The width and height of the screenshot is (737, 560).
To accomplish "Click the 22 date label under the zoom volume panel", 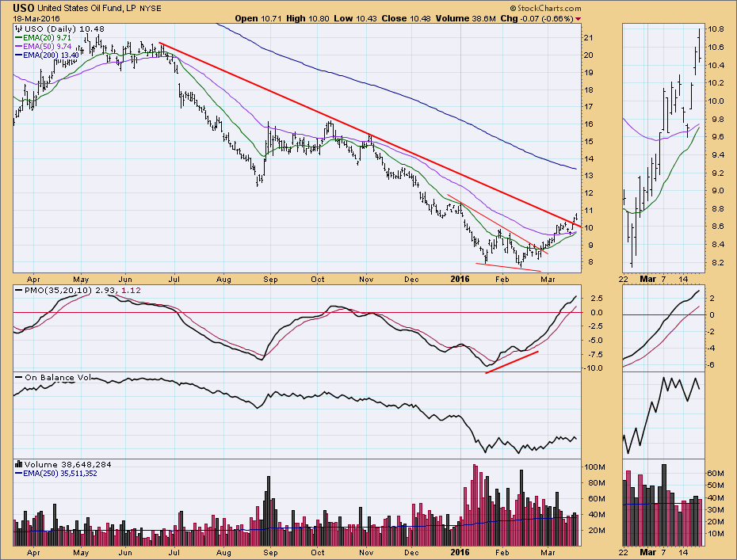I will pyautogui.click(x=623, y=553).
